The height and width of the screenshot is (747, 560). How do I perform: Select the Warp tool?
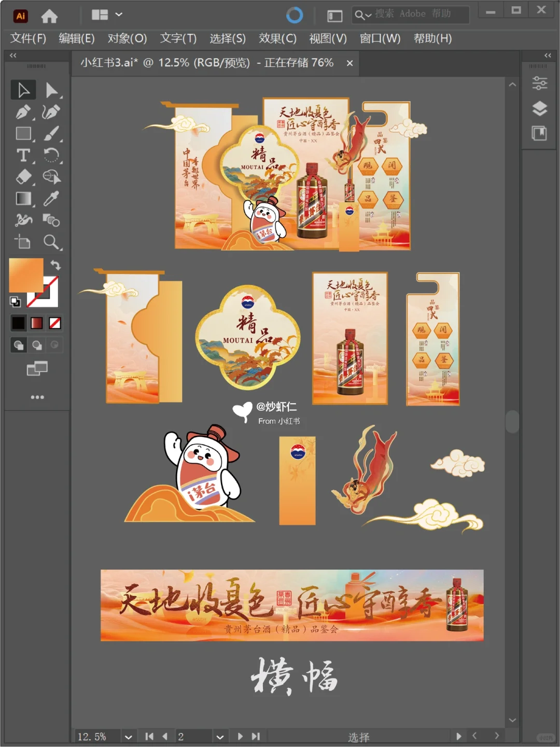(x=23, y=220)
